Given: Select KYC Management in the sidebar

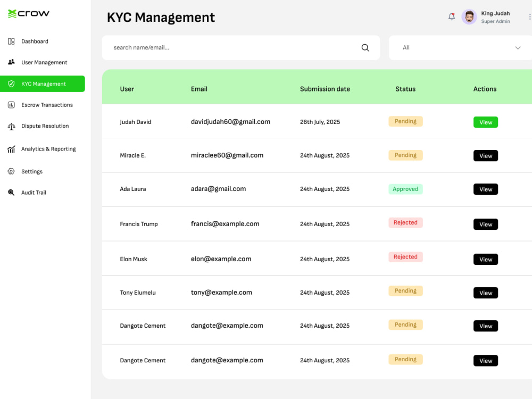Looking at the screenshot, I should (43, 84).
